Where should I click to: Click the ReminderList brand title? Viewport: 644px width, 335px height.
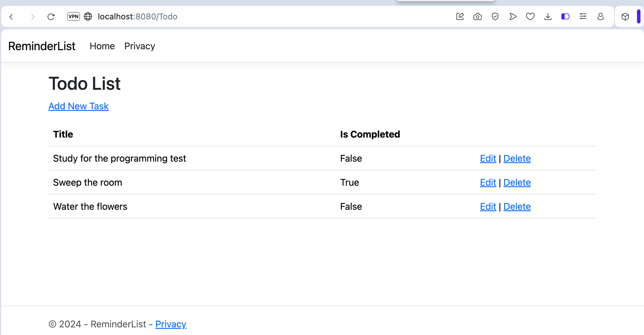coord(42,46)
